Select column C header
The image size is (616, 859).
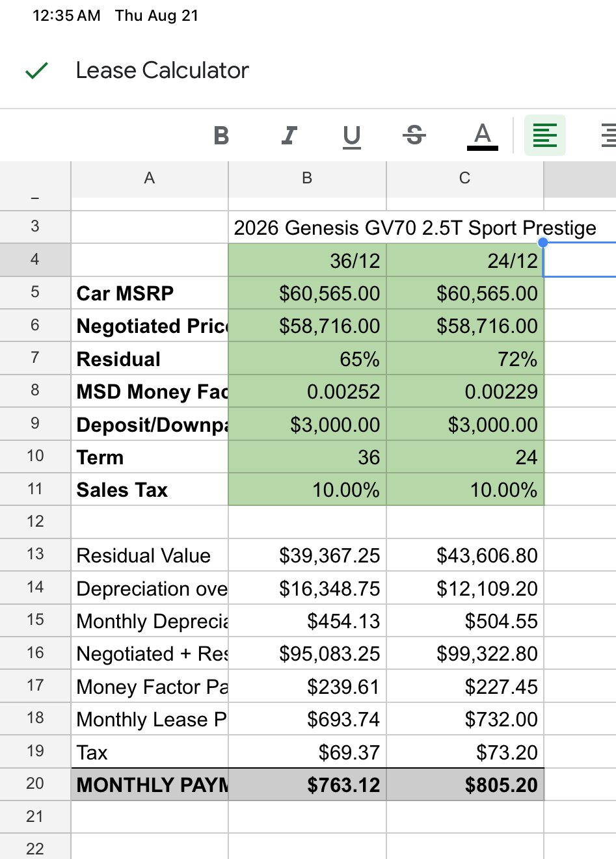tap(464, 178)
